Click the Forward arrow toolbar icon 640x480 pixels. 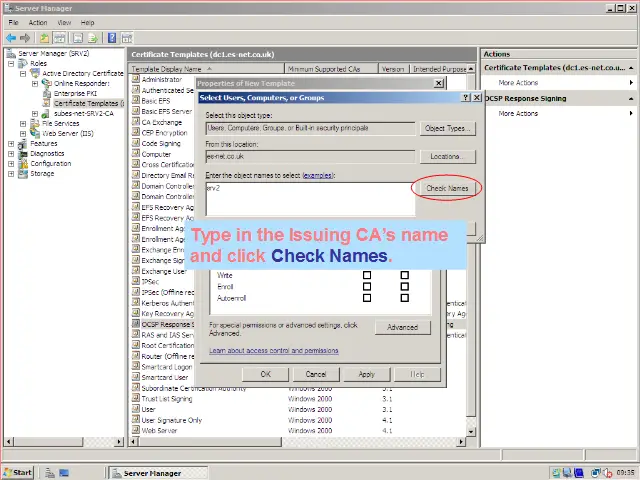[26, 37]
